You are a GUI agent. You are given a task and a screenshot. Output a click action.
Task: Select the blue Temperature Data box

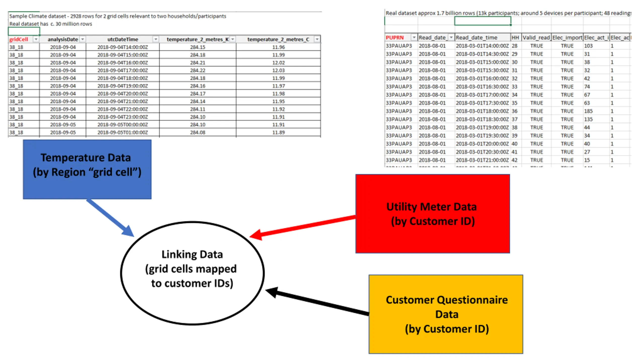click(87, 169)
